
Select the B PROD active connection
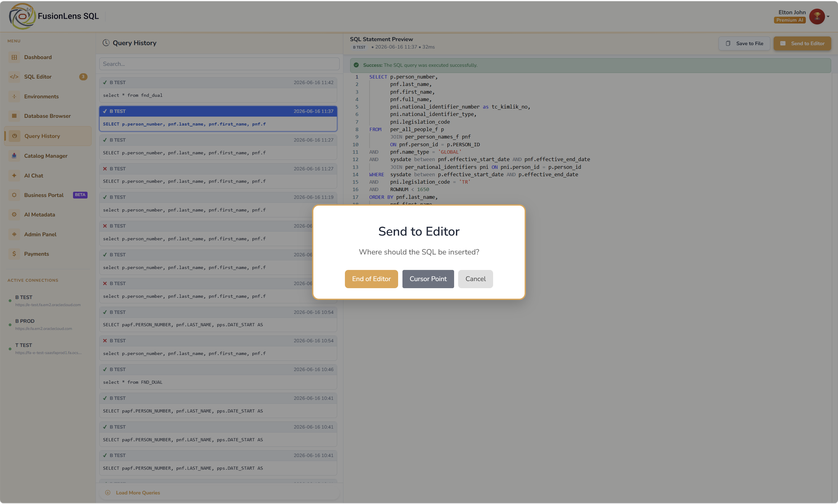tap(48, 324)
